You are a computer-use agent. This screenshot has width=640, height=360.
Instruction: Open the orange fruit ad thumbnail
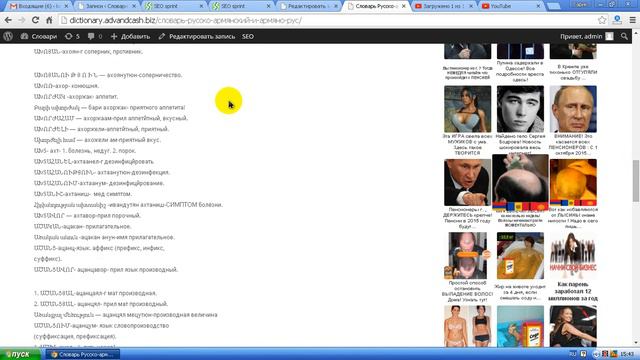click(573, 182)
